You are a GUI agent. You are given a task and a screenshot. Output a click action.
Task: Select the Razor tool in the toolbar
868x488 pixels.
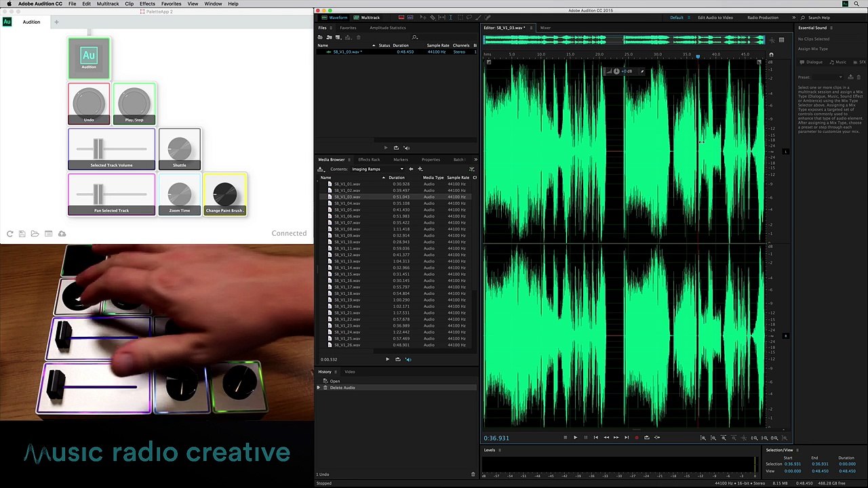(432, 18)
